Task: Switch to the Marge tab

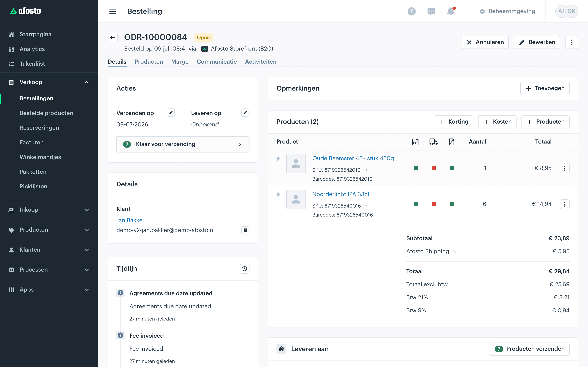Action: (180, 62)
